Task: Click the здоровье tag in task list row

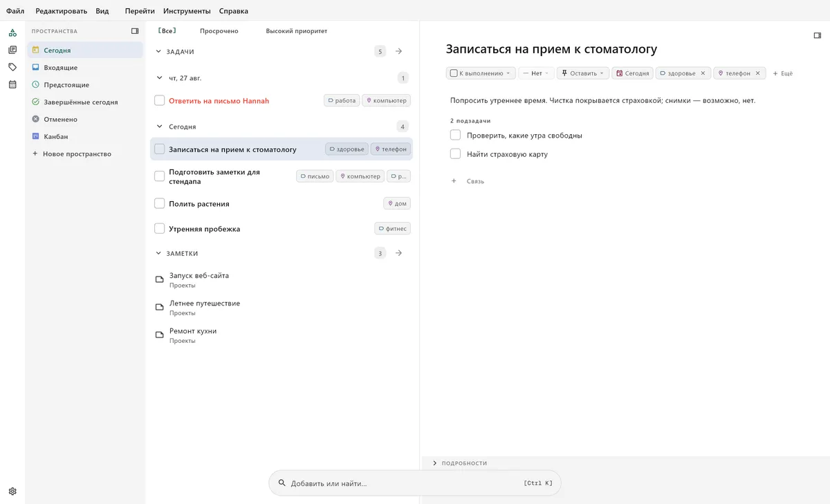Action: (347, 149)
